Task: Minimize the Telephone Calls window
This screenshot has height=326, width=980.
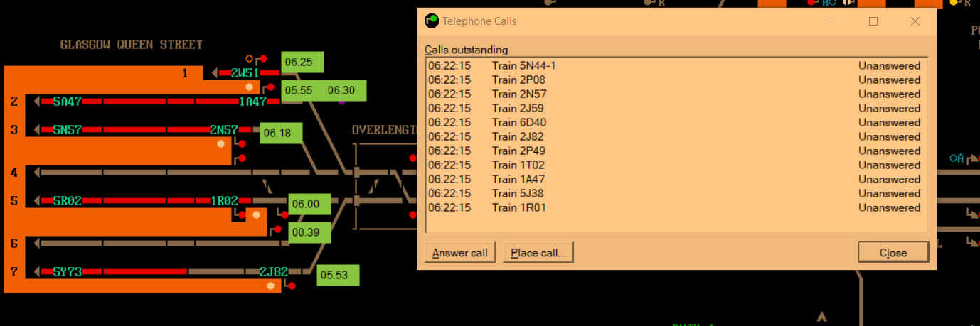Action: [831, 21]
